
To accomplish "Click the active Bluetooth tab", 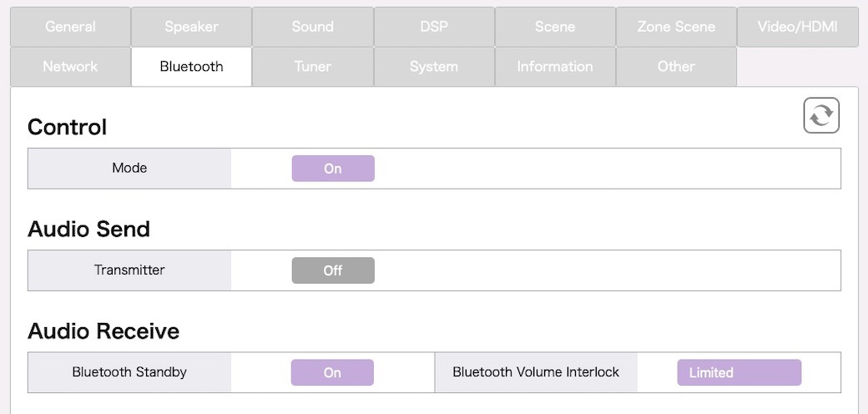I will [x=191, y=67].
